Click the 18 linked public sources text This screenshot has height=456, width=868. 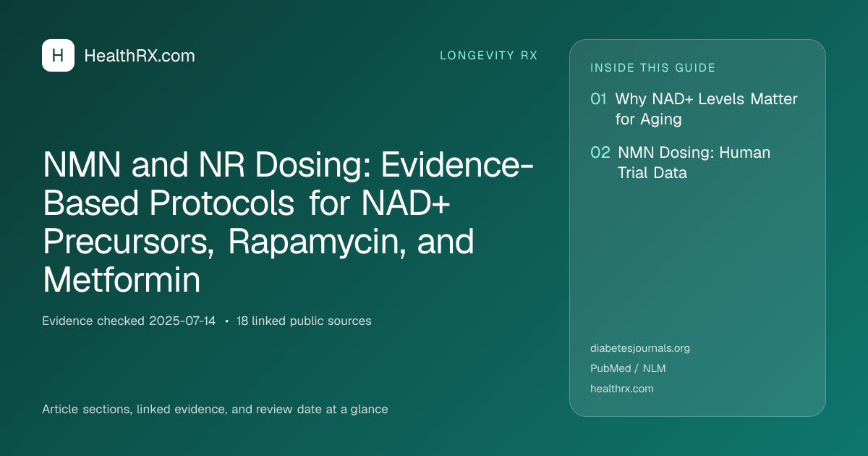click(304, 321)
